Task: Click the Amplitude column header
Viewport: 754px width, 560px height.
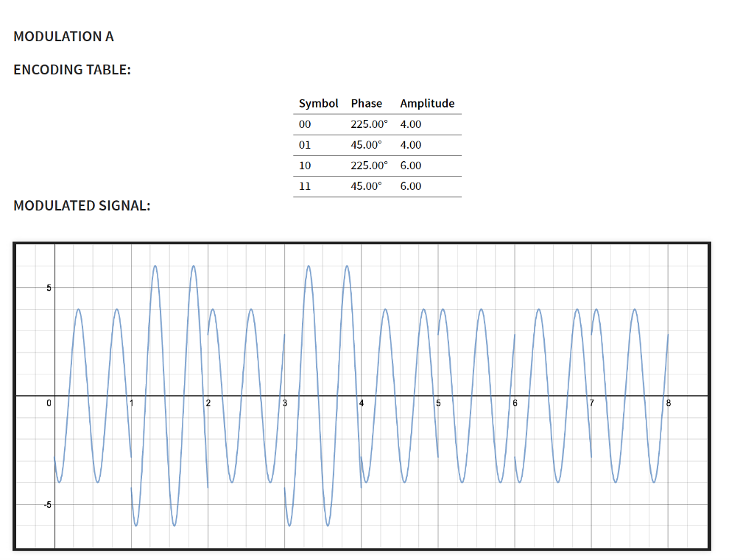Action: pyautogui.click(x=427, y=103)
